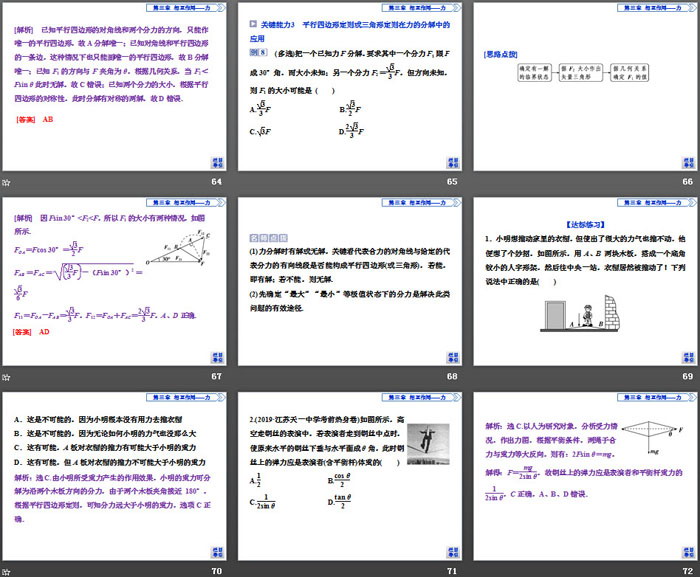Click the chapter header banner on slide 65
700x577 pixels.
click(421, 8)
